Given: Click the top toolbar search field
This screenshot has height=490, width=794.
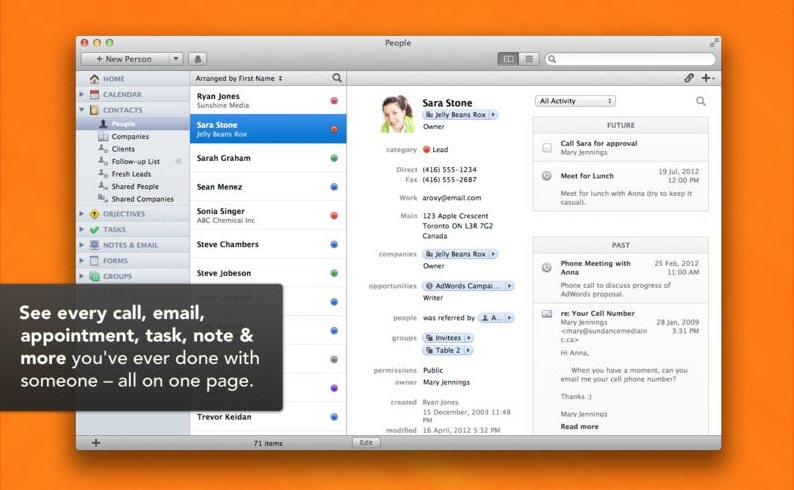Looking at the screenshot, I should 630,59.
